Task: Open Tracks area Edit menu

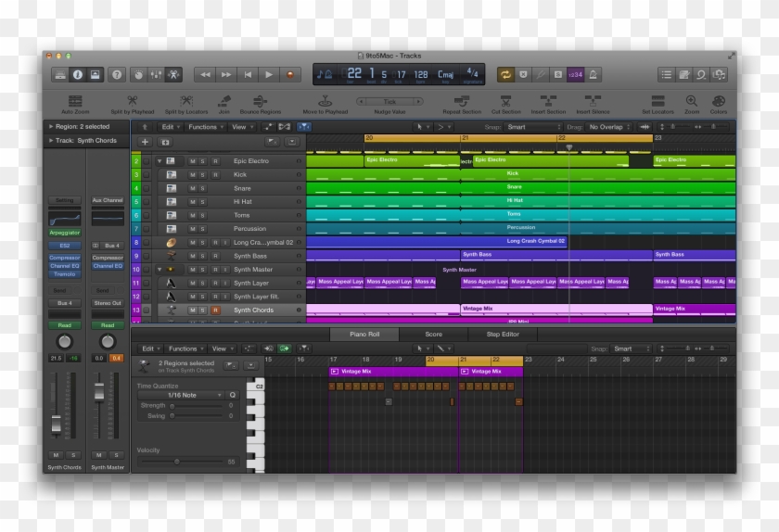Action: click(x=170, y=127)
